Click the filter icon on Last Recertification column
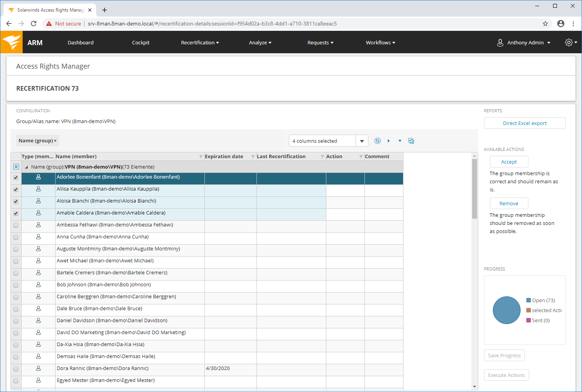This screenshot has height=392, width=582. 322,157
